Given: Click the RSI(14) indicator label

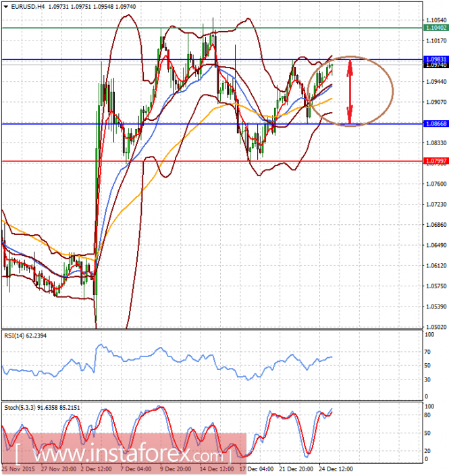Looking at the screenshot, I should click(x=25, y=336).
